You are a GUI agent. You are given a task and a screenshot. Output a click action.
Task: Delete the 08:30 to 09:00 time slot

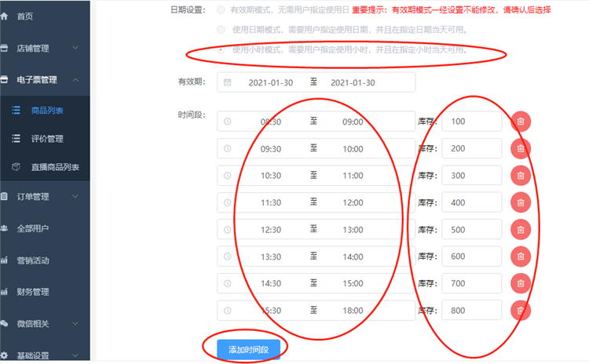[x=521, y=122]
